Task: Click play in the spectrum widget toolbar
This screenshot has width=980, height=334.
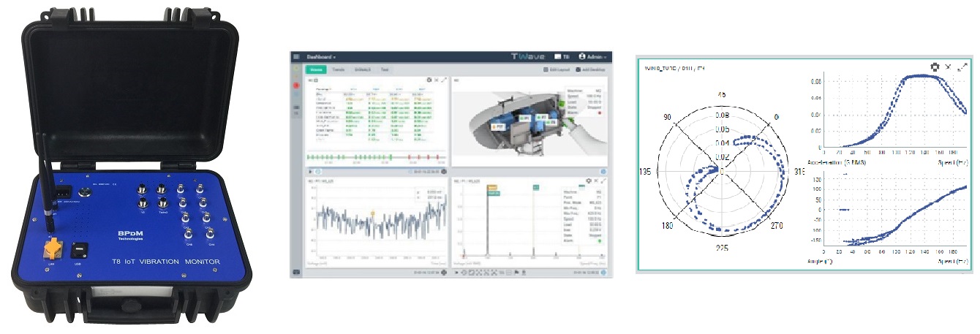Action: pos(456,273)
